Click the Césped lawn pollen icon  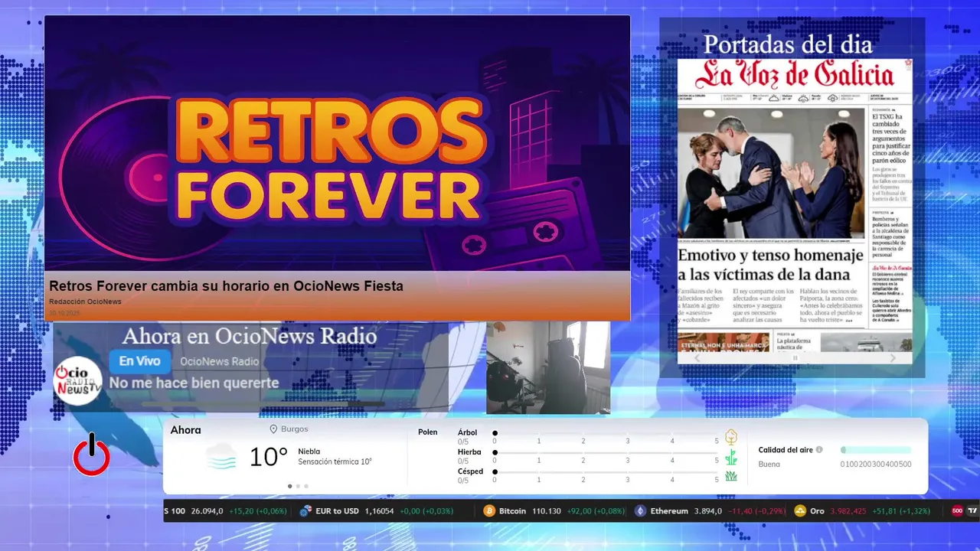coord(731,476)
